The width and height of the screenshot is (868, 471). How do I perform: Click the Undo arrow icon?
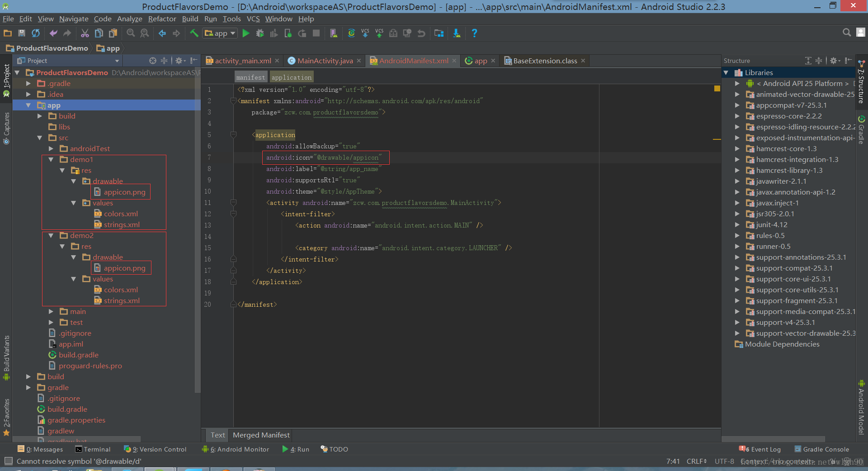53,33
